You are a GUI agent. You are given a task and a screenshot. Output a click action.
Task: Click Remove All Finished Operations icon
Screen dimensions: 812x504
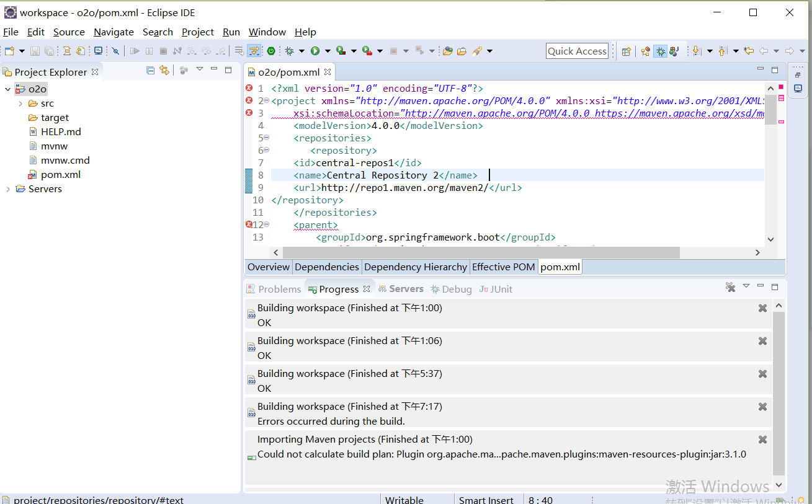tap(731, 287)
